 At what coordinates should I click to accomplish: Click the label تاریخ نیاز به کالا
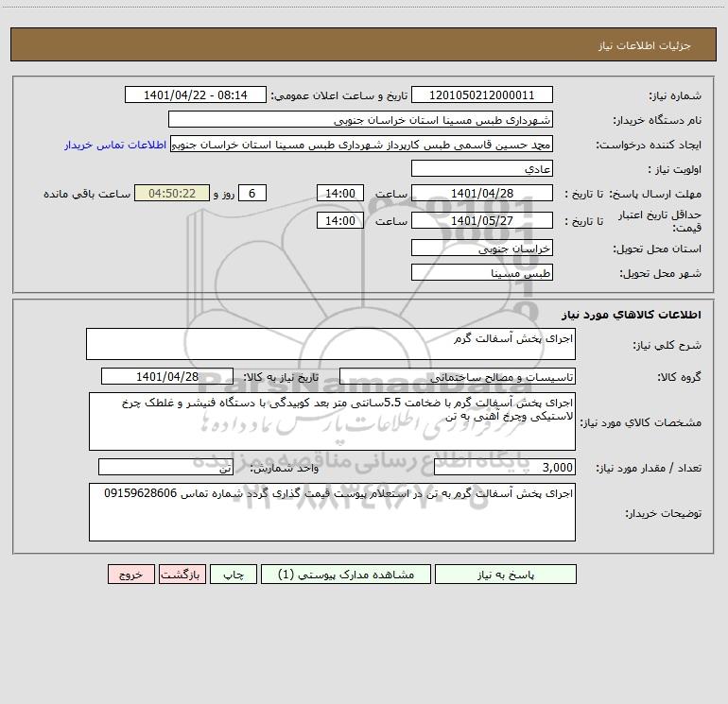[x=281, y=377]
